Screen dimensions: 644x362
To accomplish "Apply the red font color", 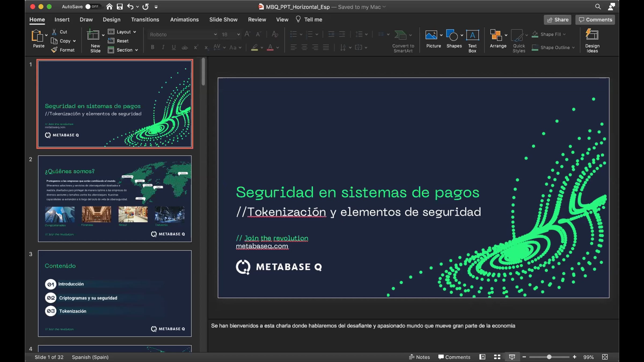I will pos(270,47).
